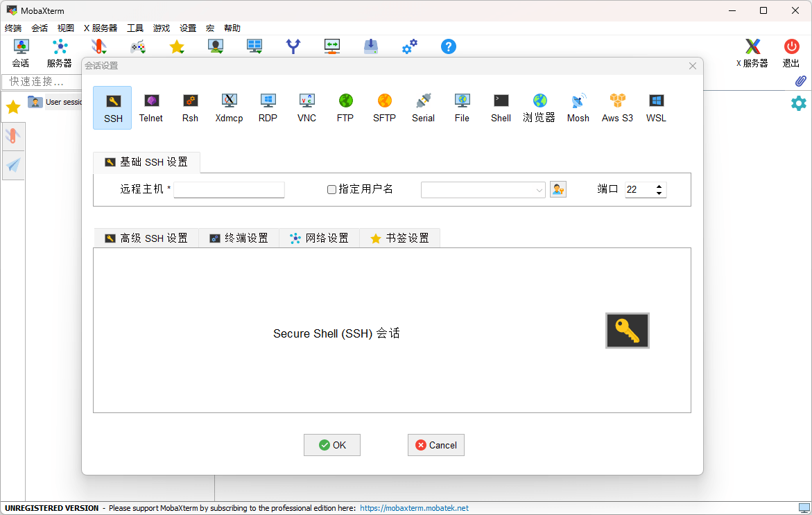Decrease the 端口 port value

tap(659, 193)
